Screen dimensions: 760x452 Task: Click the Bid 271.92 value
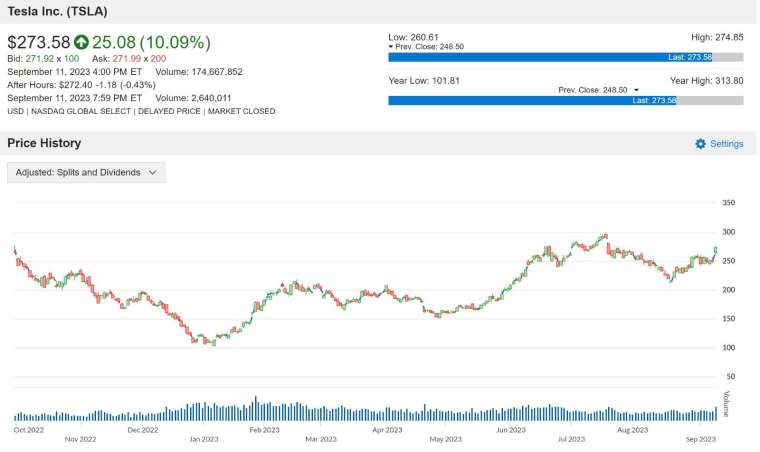(40, 59)
